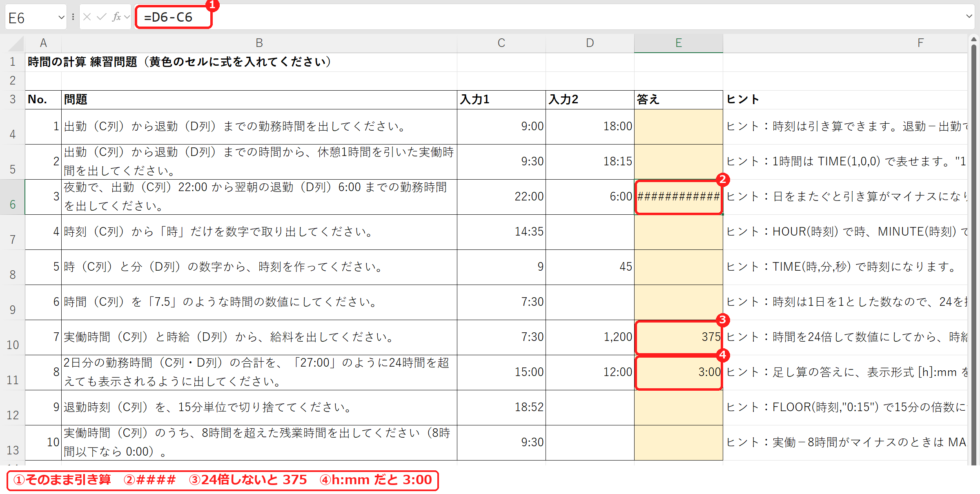
Task: Click the cell containing 18:15
Action: coord(590,162)
